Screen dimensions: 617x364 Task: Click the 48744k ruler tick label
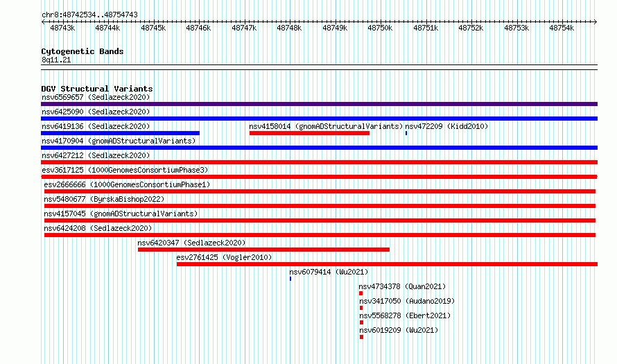108,28
